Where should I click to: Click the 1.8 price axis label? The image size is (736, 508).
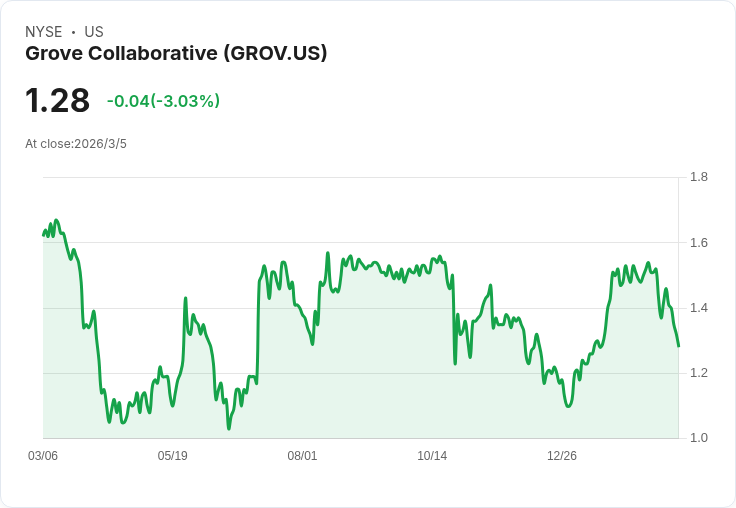tap(699, 177)
